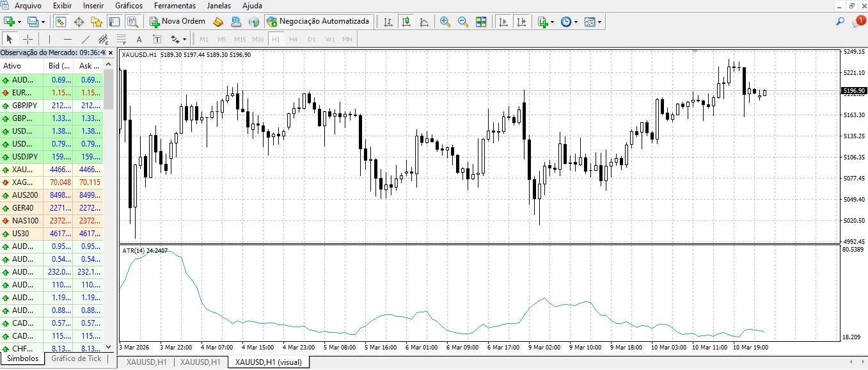Toggle chart auto scroll
This screenshot has width=868, height=370.
pyautogui.click(x=503, y=21)
